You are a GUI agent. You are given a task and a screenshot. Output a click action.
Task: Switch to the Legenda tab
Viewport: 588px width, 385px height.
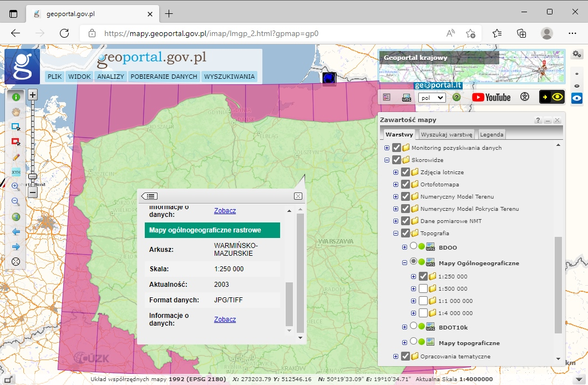491,134
